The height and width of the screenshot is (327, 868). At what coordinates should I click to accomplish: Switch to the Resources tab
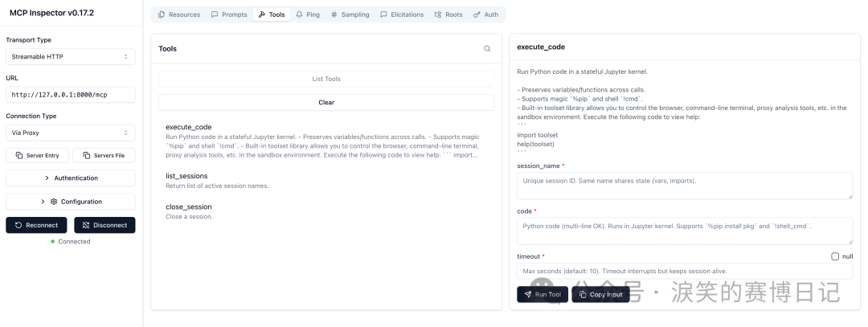coord(179,15)
